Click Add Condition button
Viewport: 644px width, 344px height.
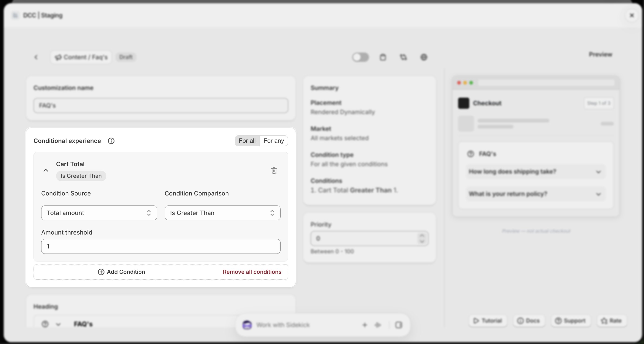pyautogui.click(x=121, y=272)
